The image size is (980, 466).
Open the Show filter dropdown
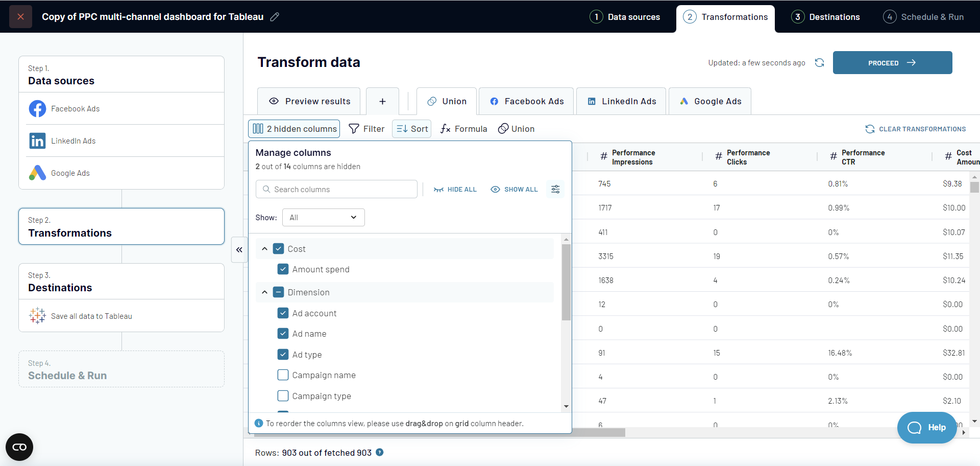[323, 218]
